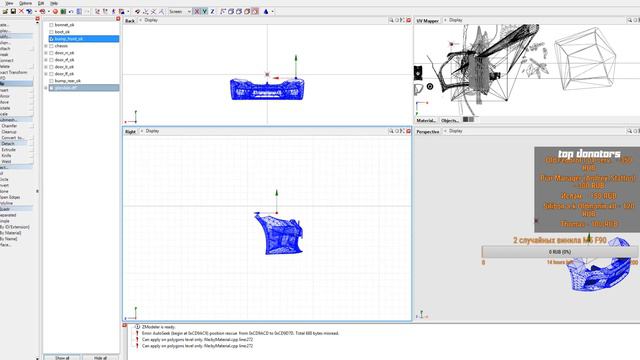
Task: Open the Display menu in UV Mapper viewport
Action: (456, 20)
